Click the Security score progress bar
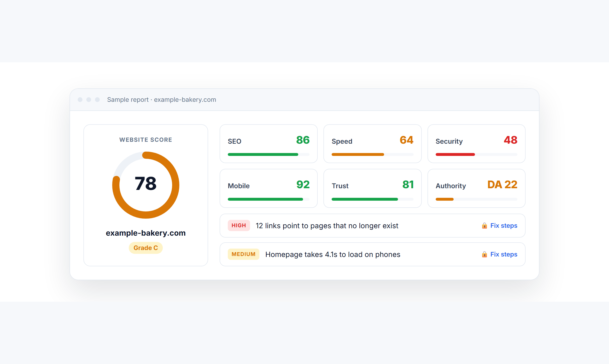Image resolution: width=609 pixels, height=364 pixels. coord(476,154)
